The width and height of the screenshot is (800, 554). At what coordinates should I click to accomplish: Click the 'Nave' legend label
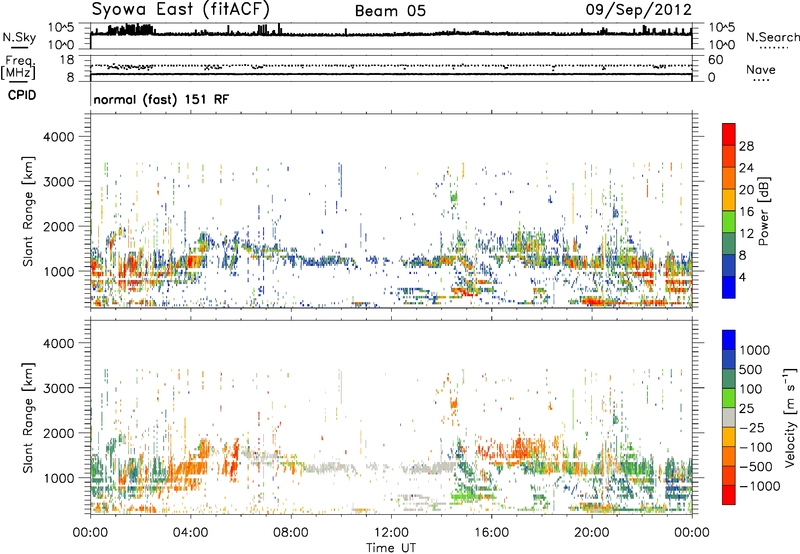point(761,70)
